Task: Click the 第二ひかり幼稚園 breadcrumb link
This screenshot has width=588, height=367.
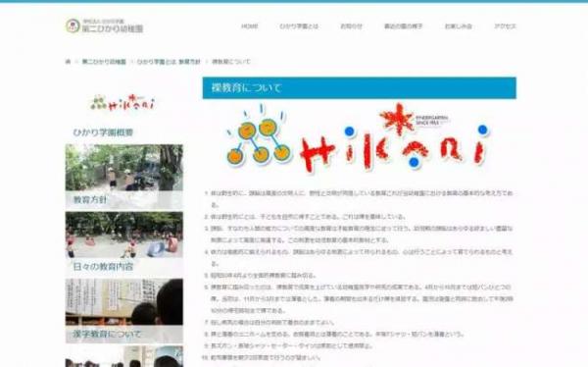Action: coord(104,62)
